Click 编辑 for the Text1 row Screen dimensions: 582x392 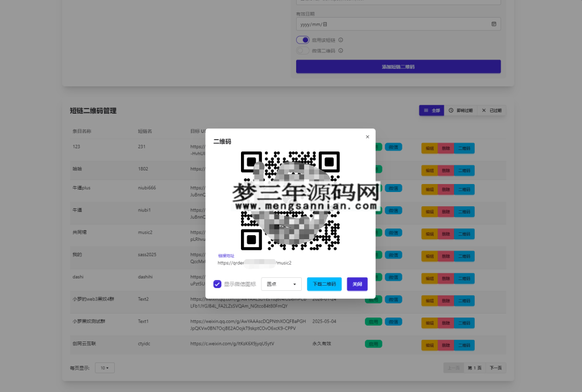[430, 323]
